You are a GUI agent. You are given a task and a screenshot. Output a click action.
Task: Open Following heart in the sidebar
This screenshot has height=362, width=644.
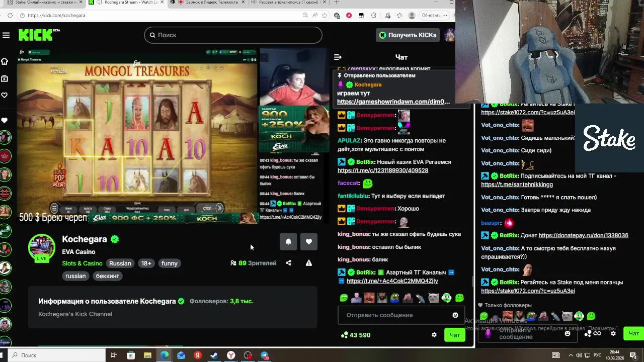click(x=5, y=95)
